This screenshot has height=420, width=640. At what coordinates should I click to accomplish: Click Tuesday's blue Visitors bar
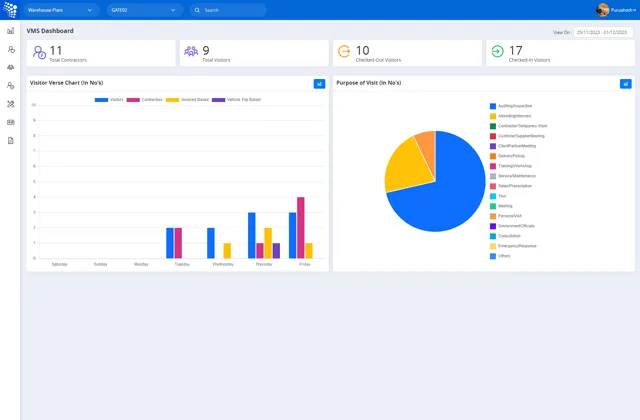coord(170,243)
